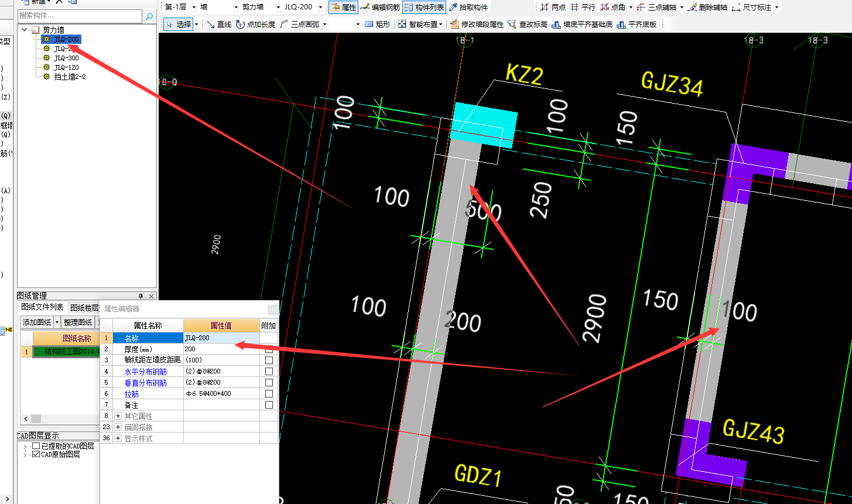Click 查改标高 check elevation tool
The width and height of the screenshot is (852, 504).
[x=528, y=25]
